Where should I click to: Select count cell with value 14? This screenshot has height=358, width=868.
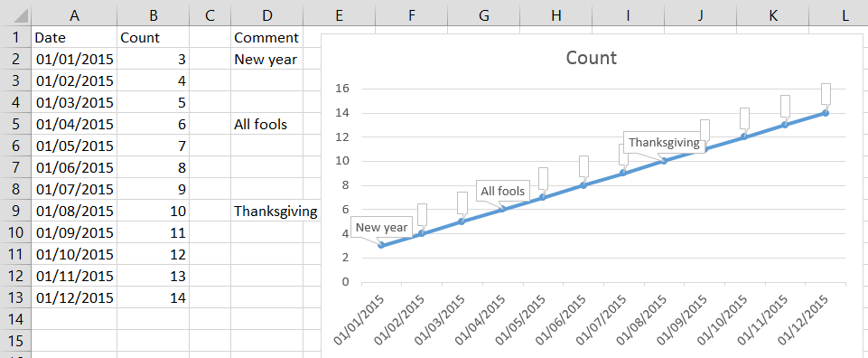point(154,297)
